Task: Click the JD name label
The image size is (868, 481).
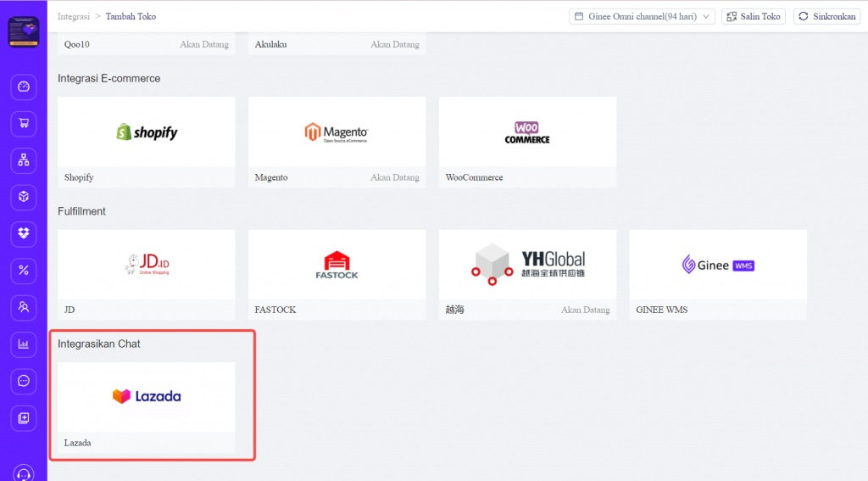Action: (x=70, y=310)
